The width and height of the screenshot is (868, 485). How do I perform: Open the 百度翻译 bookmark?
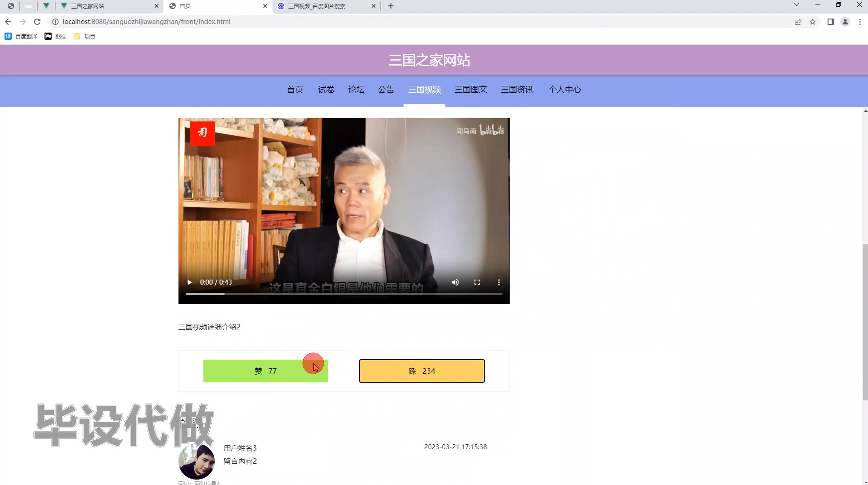click(21, 36)
